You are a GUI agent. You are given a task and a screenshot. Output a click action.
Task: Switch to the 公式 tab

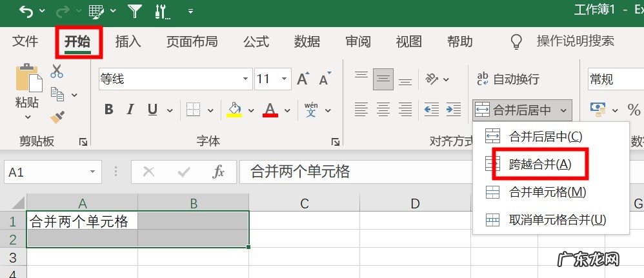256,41
